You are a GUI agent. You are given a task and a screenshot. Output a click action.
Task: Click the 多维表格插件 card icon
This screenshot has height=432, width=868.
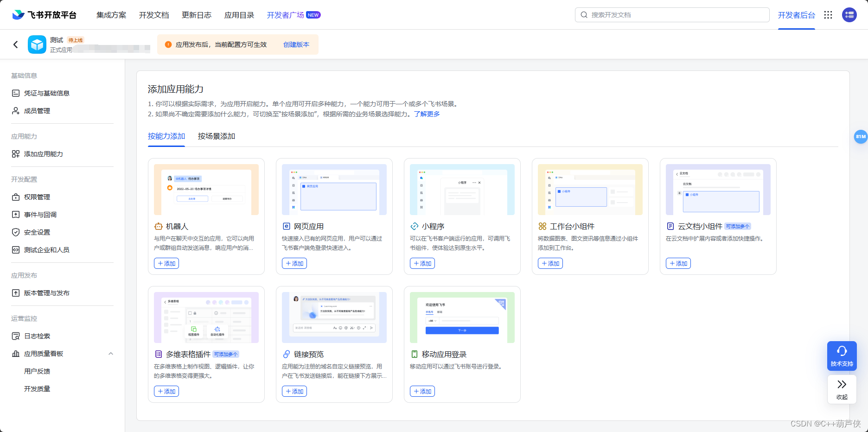tap(159, 354)
